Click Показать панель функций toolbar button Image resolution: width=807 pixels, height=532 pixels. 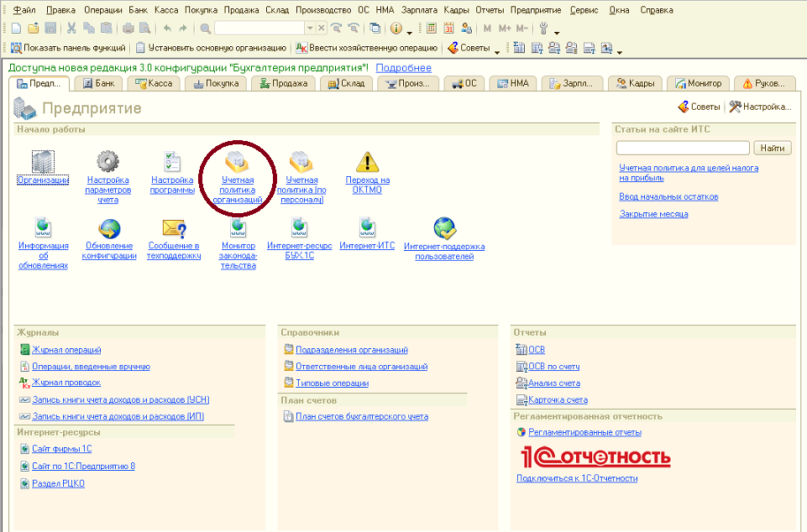[68, 48]
